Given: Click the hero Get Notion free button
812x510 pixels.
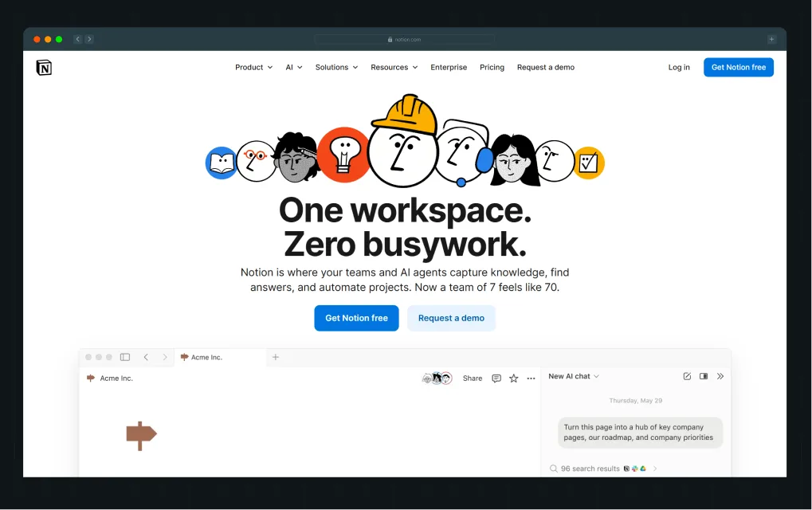Looking at the screenshot, I should pyautogui.click(x=356, y=318).
